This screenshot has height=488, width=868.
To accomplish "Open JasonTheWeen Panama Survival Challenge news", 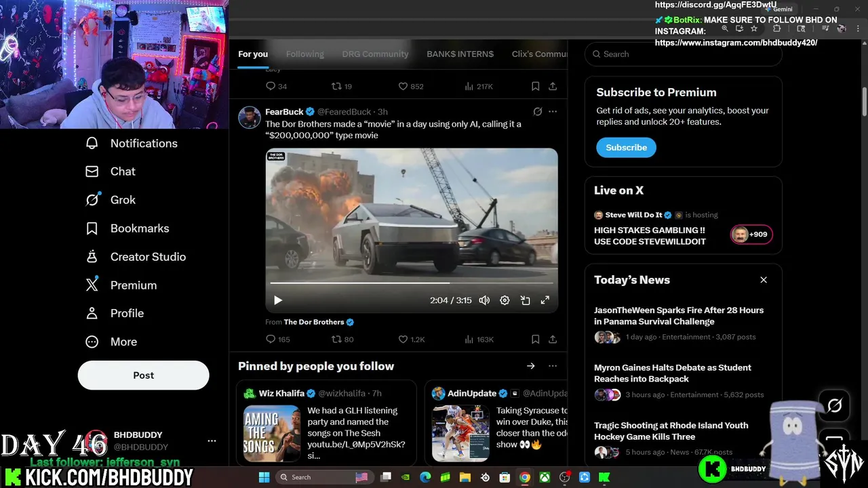I will (679, 316).
